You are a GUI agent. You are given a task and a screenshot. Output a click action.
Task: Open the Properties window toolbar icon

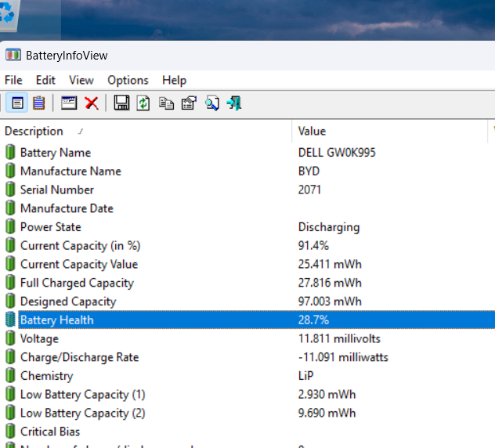pos(69,103)
